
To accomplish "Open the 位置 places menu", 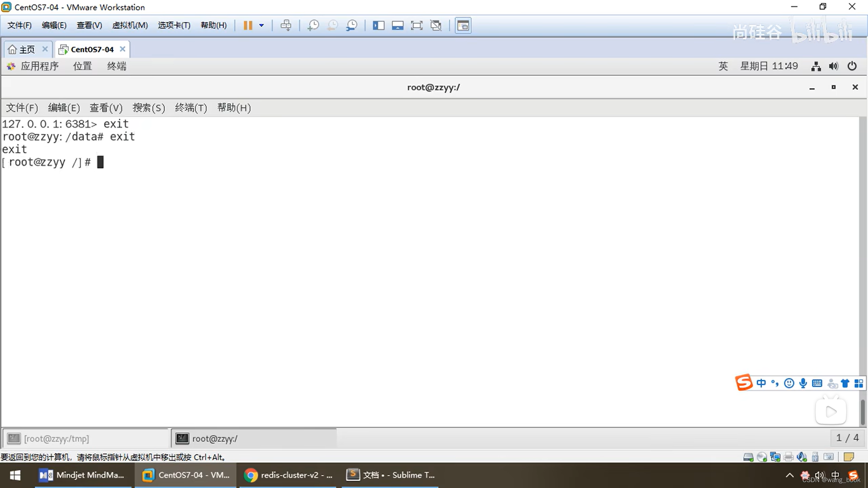I will pyautogui.click(x=82, y=66).
